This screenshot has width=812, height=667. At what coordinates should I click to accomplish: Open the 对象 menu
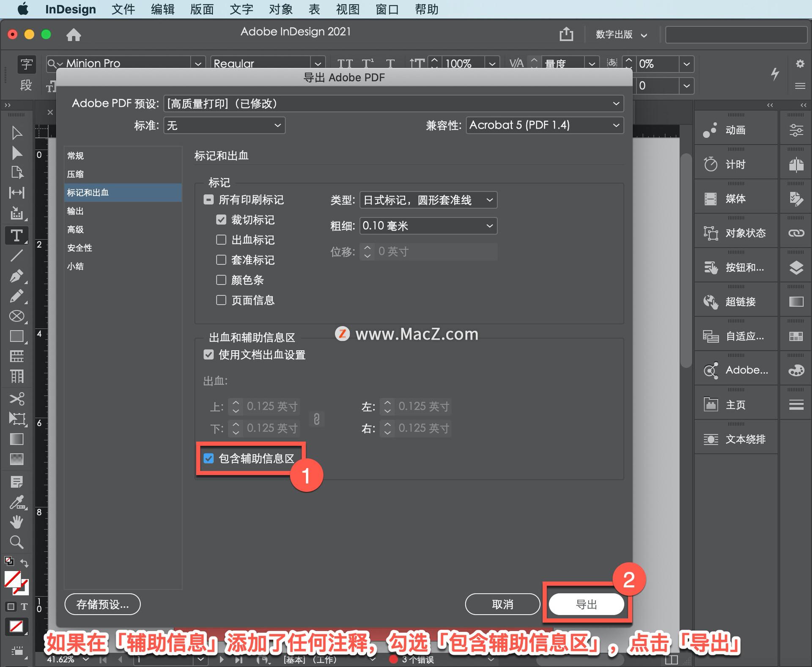281,9
